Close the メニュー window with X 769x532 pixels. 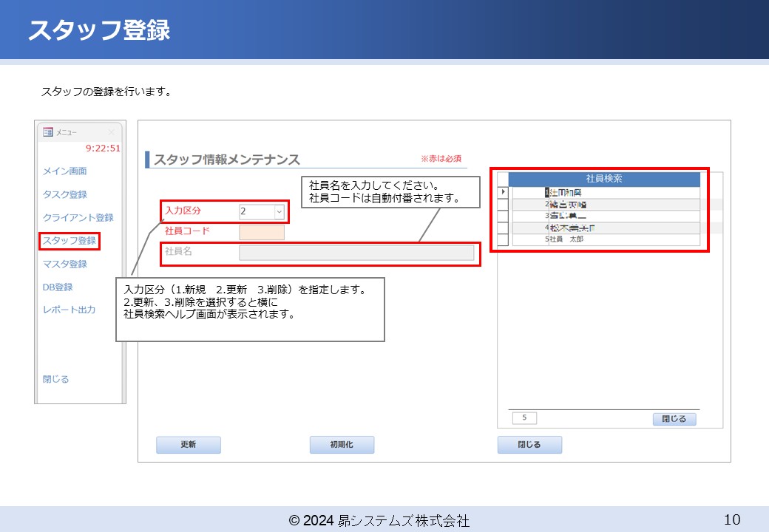pos(112,132)
